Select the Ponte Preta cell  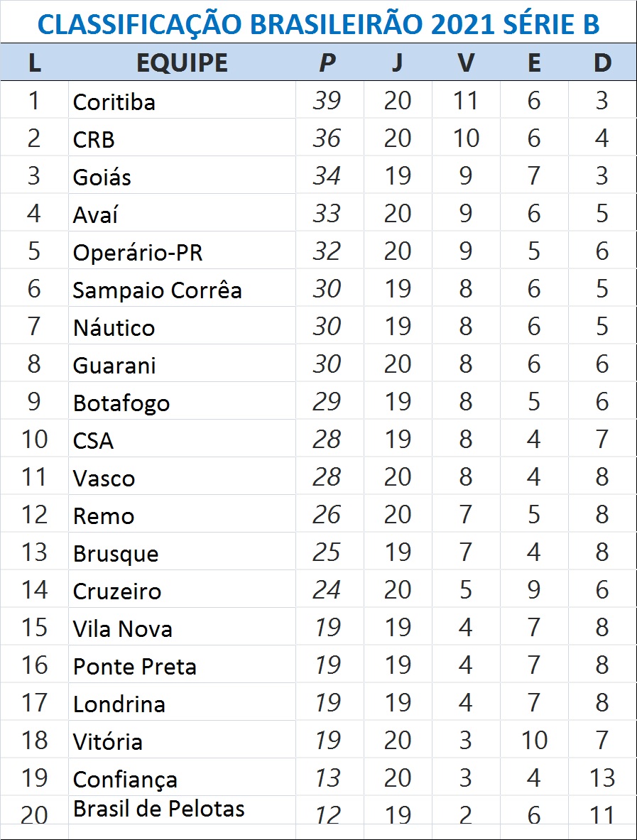click(x=135, y=666)
